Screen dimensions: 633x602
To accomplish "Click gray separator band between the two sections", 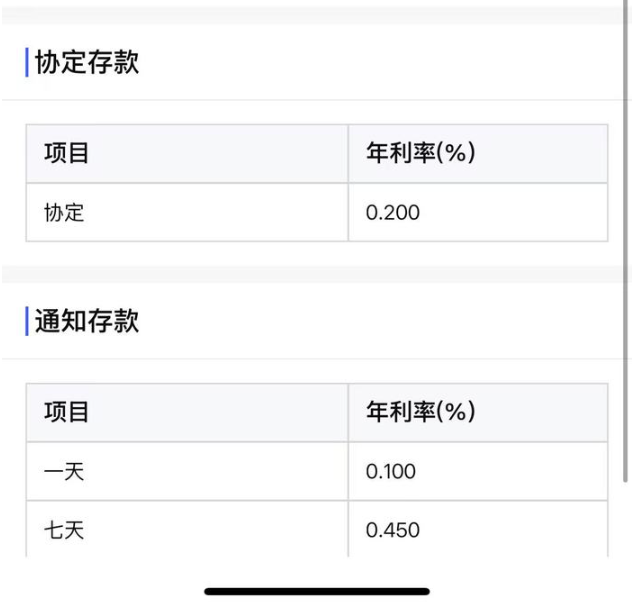I will click(312, 274).
